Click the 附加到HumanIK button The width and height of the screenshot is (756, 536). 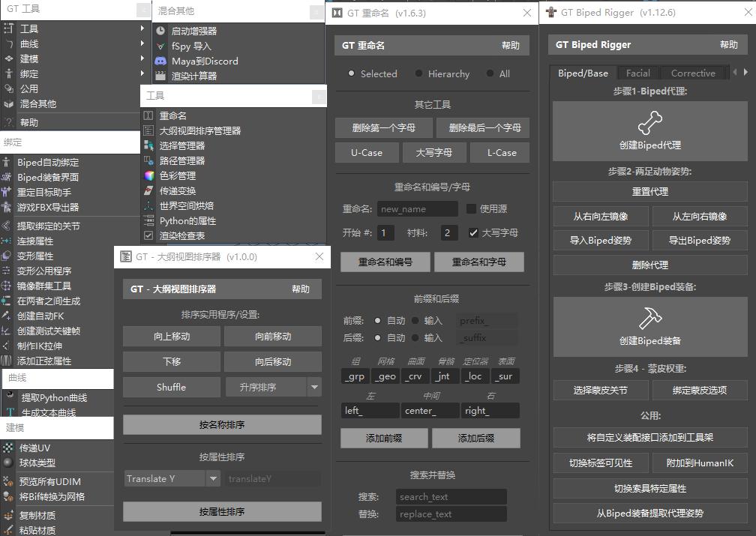[x=700, y=463]
